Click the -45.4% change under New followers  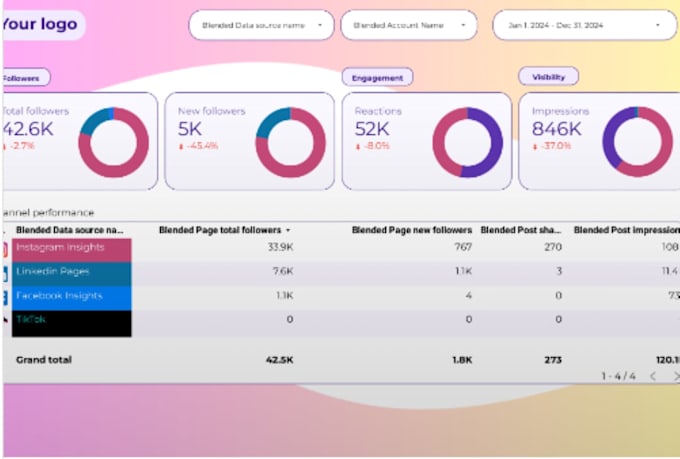[x=199, y=146]
